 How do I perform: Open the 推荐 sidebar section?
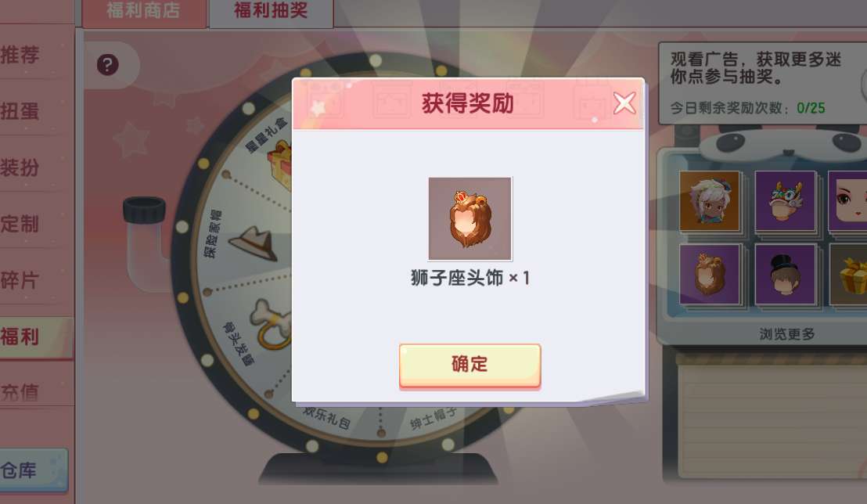click(22, 55)
